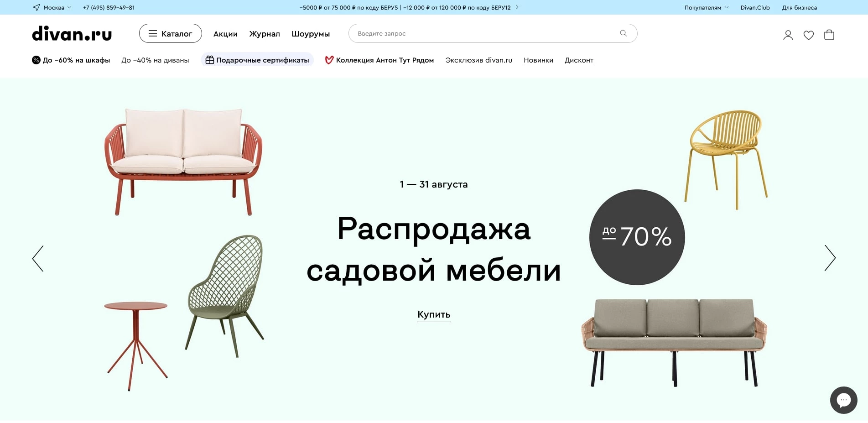Click the hamburger icon on the Каталог button
The image size is (868, 423).
152,33
